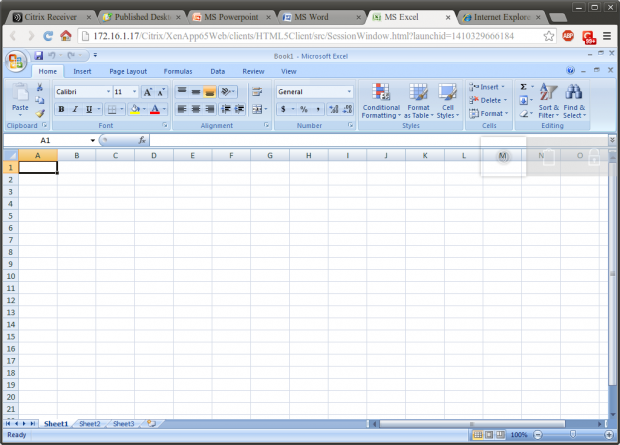620x445 pixels.
Task: Expand the formula bar chevron
Action: [x=612, y=140]
